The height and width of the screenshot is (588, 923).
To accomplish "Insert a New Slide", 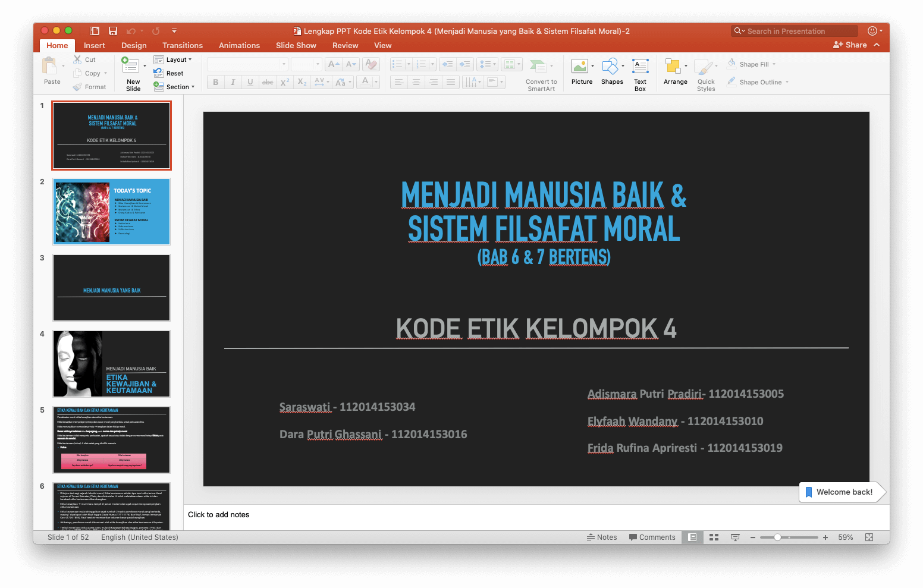I will point(133,74).
